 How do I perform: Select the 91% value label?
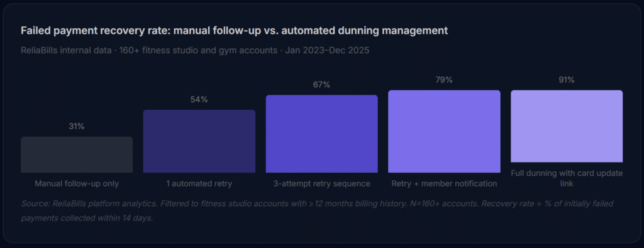pos(567,80)
